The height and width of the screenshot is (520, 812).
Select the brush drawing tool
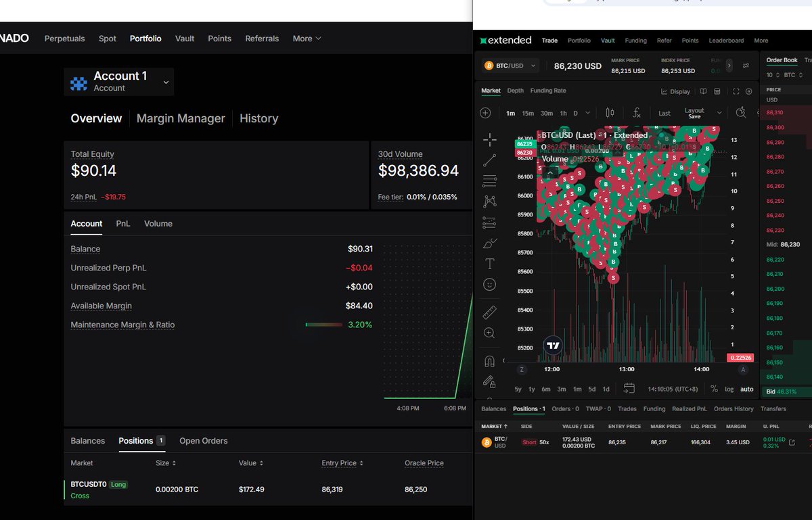(490, 243)
